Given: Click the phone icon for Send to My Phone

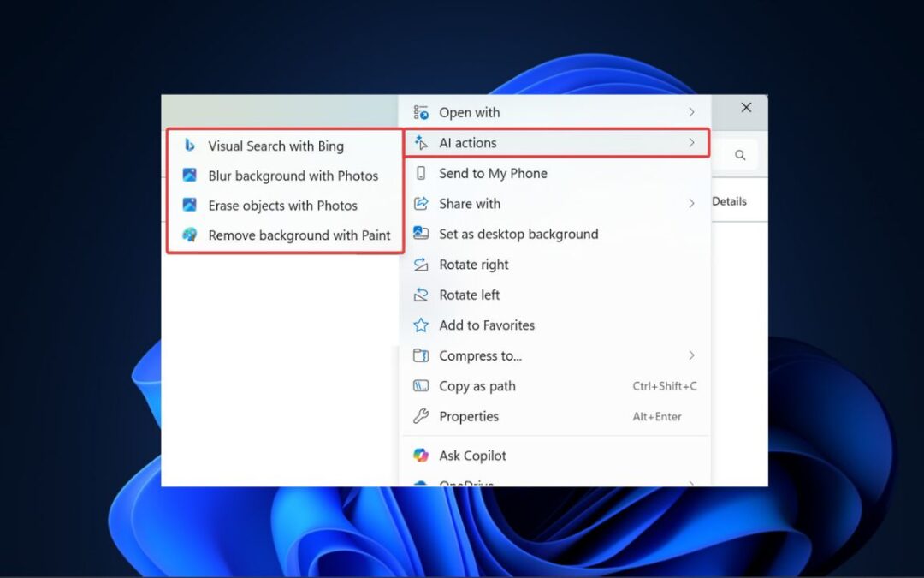Looking at the screenshot, I should [x=421, y=173].
